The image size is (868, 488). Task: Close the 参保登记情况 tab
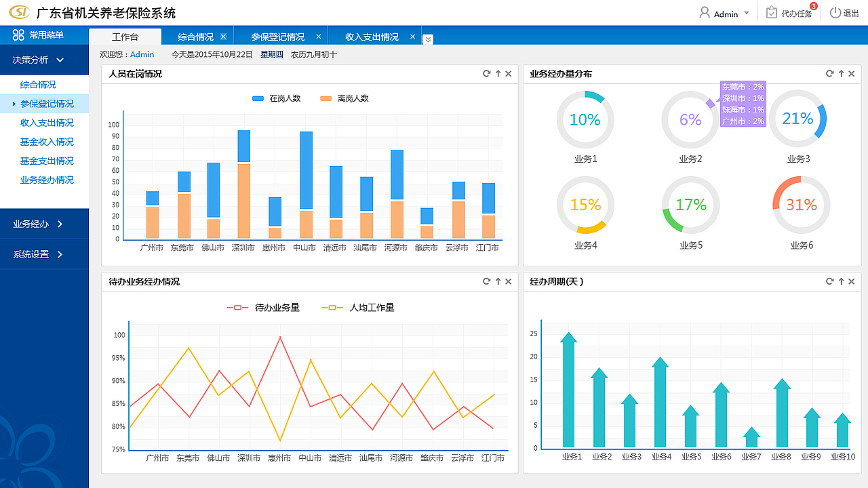click(x=319, y=37)
